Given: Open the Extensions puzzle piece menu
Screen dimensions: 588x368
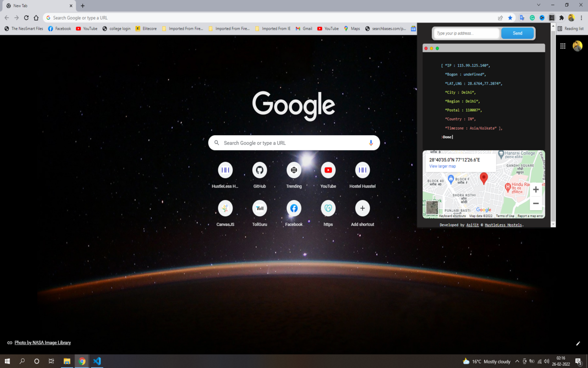Looking at the screenshot, I should pos(561,18).
